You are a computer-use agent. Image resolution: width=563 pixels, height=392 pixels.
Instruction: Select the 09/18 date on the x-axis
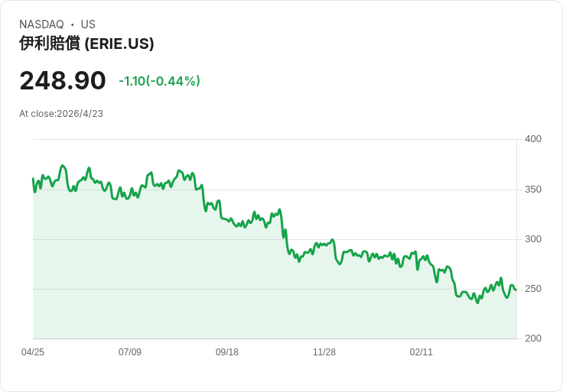tap(227, 352)
